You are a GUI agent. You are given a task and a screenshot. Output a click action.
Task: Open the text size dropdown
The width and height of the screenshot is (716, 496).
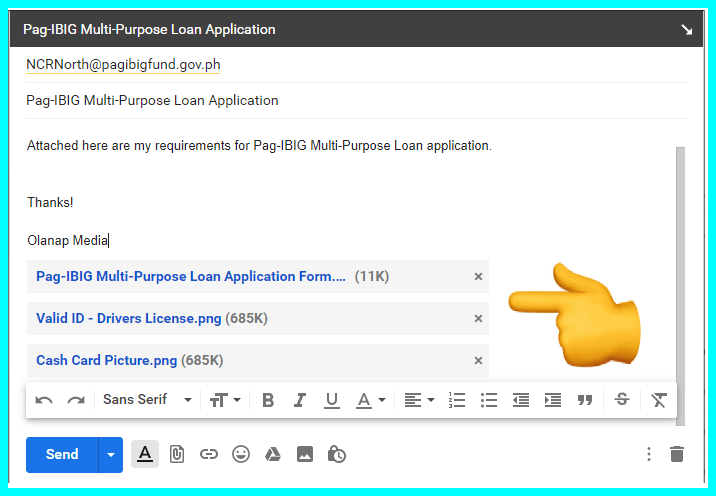point(225,400)
